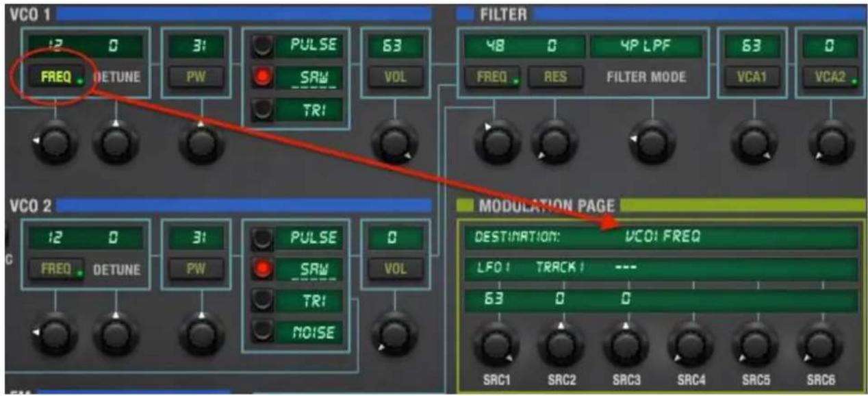Image resolution: width=868 pixels, height=396 pixels.
Task: Click the VCO 2 volume knob
Action: click(394, 336)
